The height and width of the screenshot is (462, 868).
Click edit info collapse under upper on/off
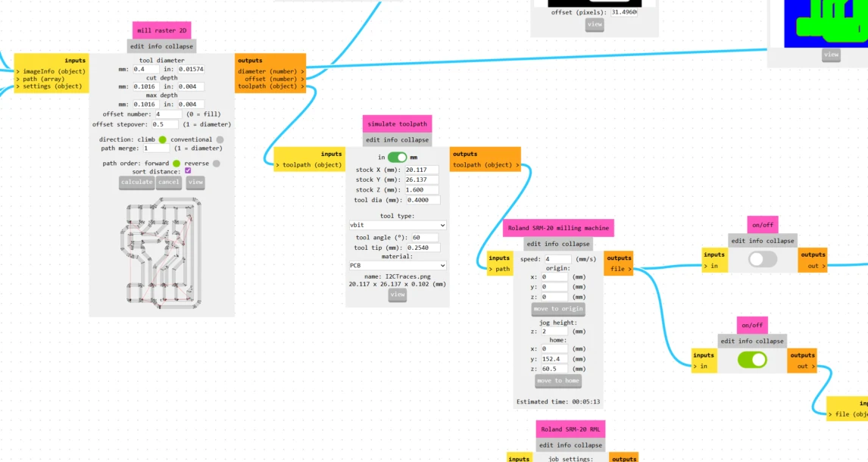click(x=762, y=241)
